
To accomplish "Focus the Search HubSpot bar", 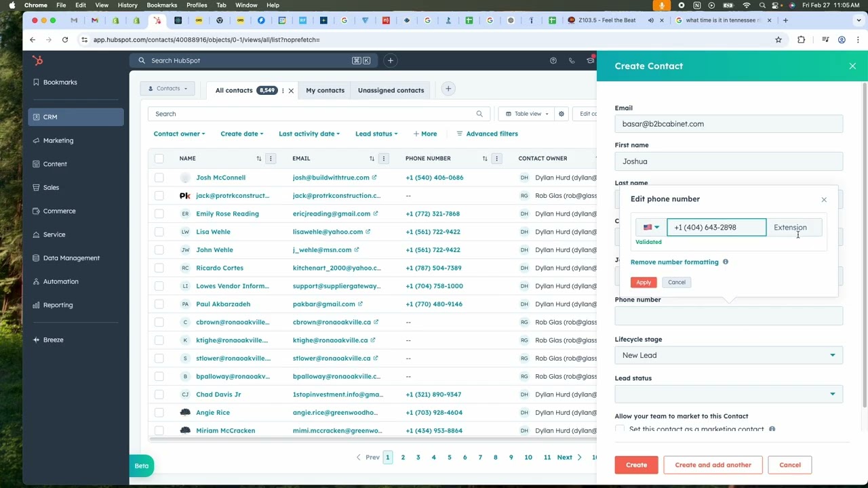I will [x=254, y=60].
